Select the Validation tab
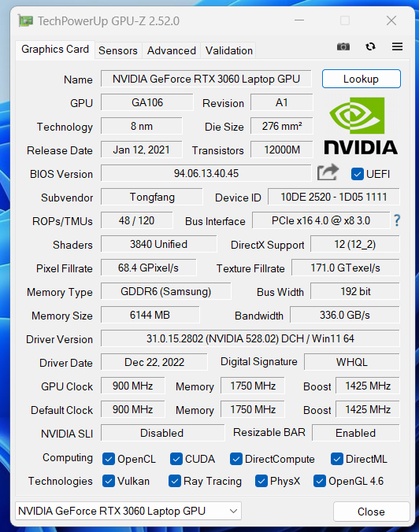The height and width of the screenshot is (532, 419). point(229,50)
